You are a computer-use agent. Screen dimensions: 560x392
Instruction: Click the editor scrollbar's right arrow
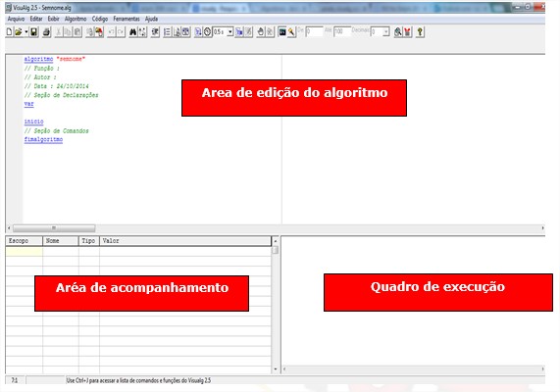[542, 227]
